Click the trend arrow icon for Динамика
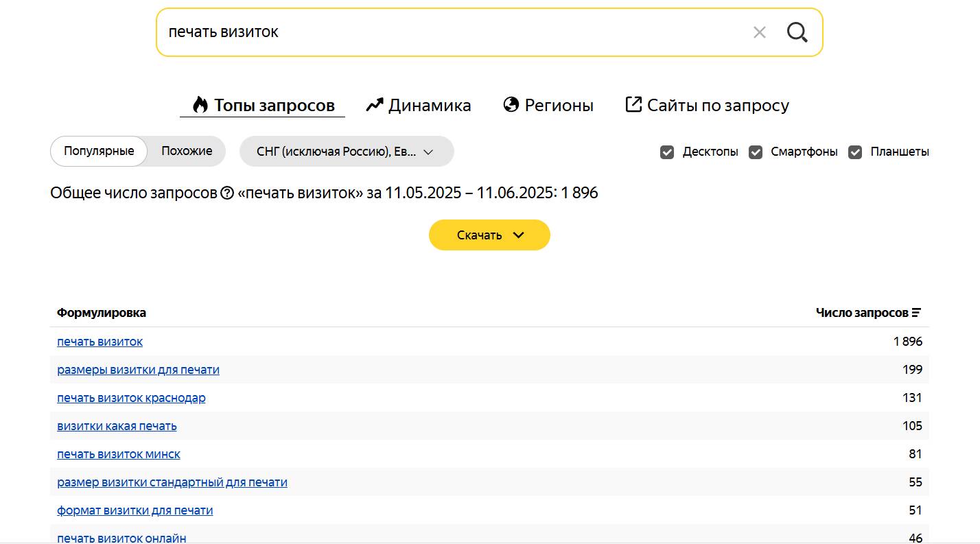980x544 pixels. coord(374,105)
